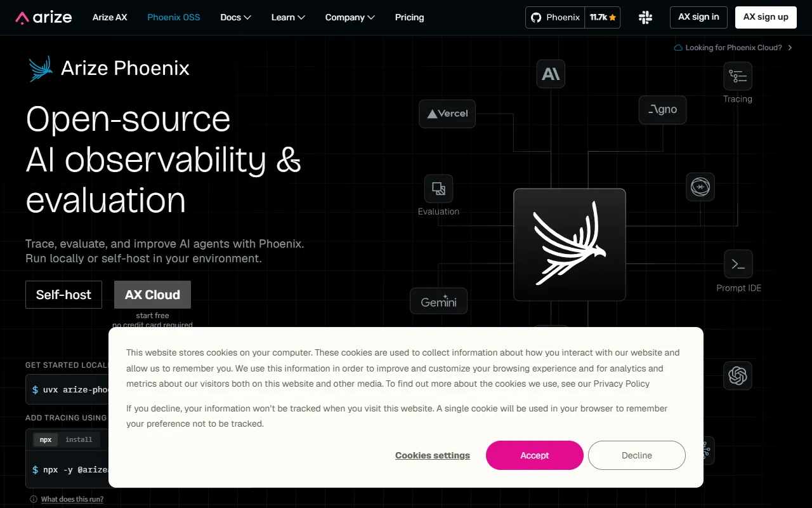
Task: Click the 11.7k star count
Action: [x=603, y=18]
